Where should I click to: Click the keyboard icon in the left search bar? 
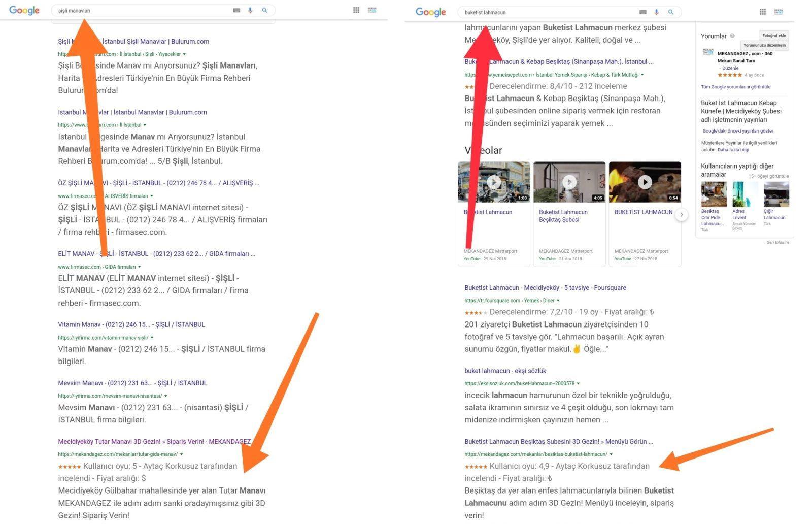pos(236,10)
